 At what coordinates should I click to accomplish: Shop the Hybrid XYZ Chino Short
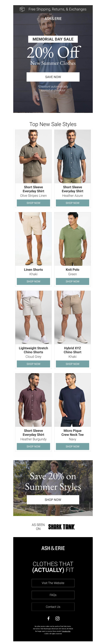click(73, 364)
